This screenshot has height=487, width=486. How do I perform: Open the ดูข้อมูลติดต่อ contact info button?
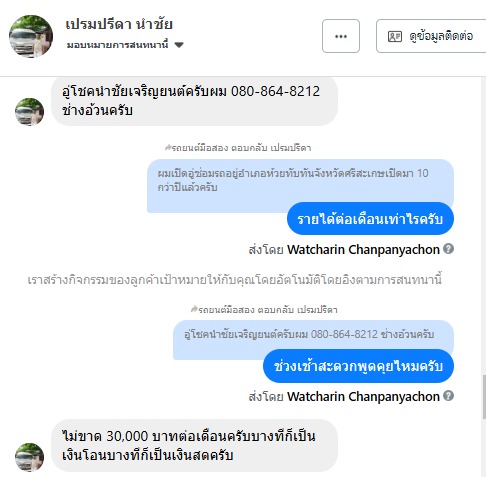click(431, 36)
